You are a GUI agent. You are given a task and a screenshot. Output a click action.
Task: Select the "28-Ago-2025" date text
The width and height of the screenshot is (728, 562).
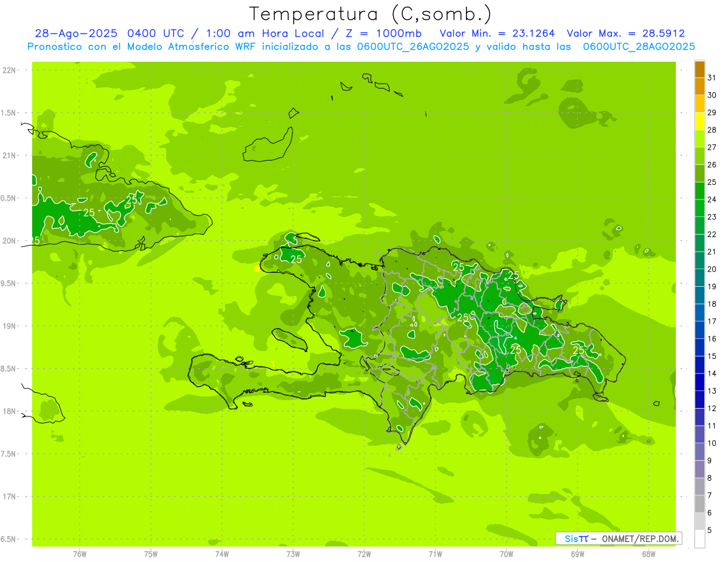pos(77,33)
